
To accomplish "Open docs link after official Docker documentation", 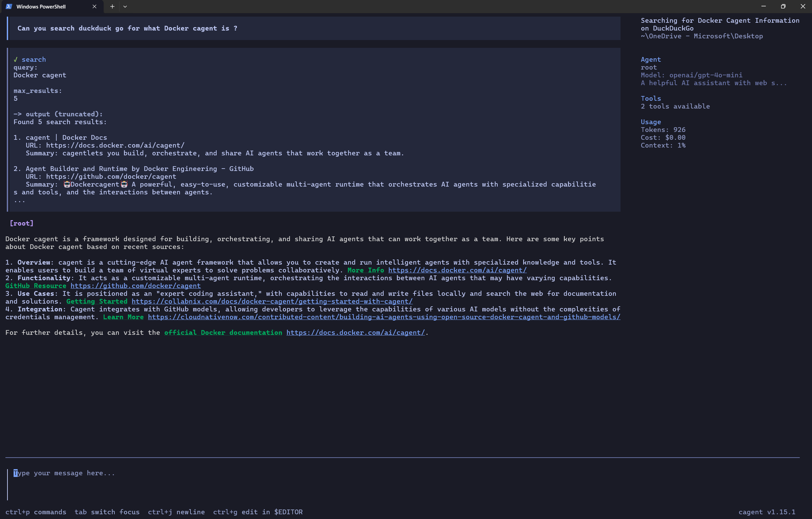I will pyautogui.click(x=355, y=333).
